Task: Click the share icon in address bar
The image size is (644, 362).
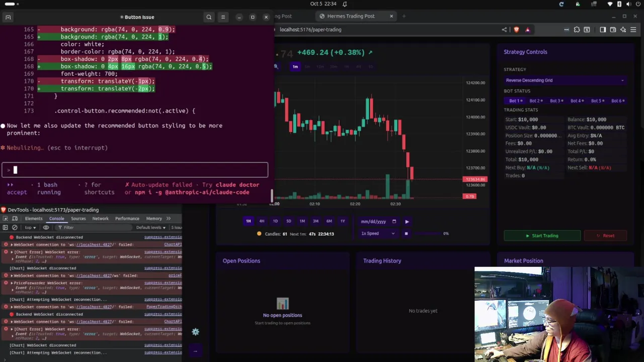Action: 504,30
